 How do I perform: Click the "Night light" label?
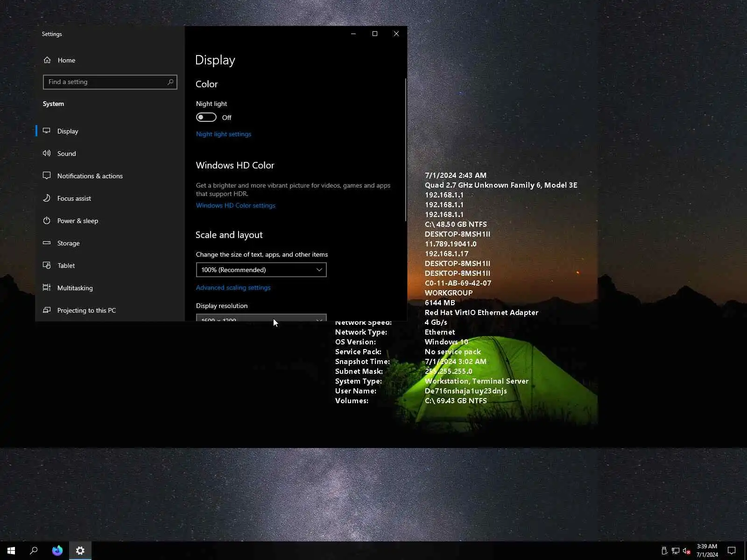pyautogui.click(x=211, y=104)
